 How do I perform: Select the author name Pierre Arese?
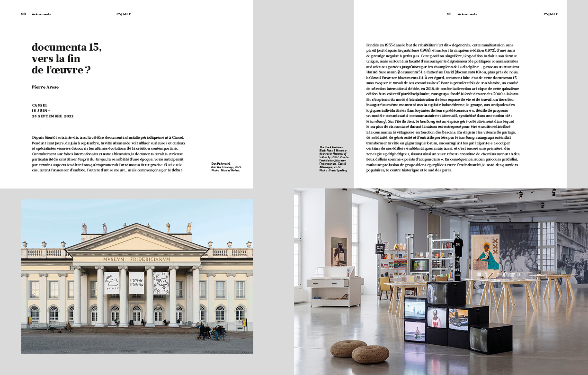tap(45, 87)
